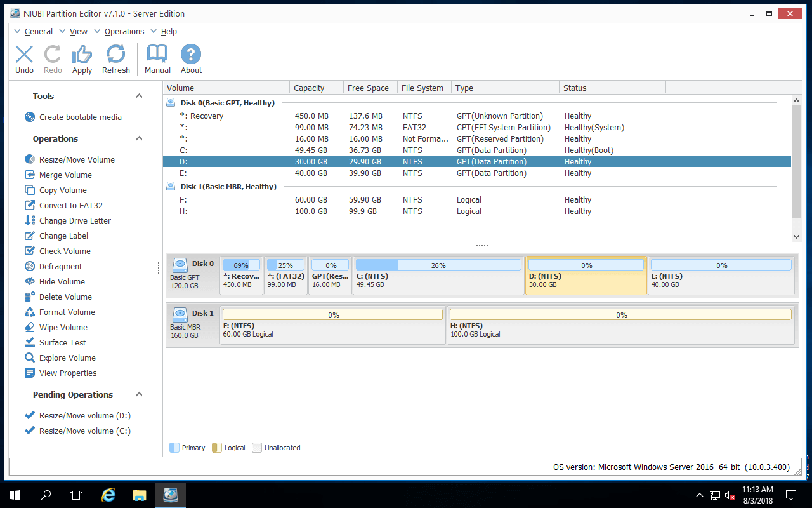Viewport: 812px width, 508px height.
Task: Choose Format Volume operation
Action: [x=60, y=312]
